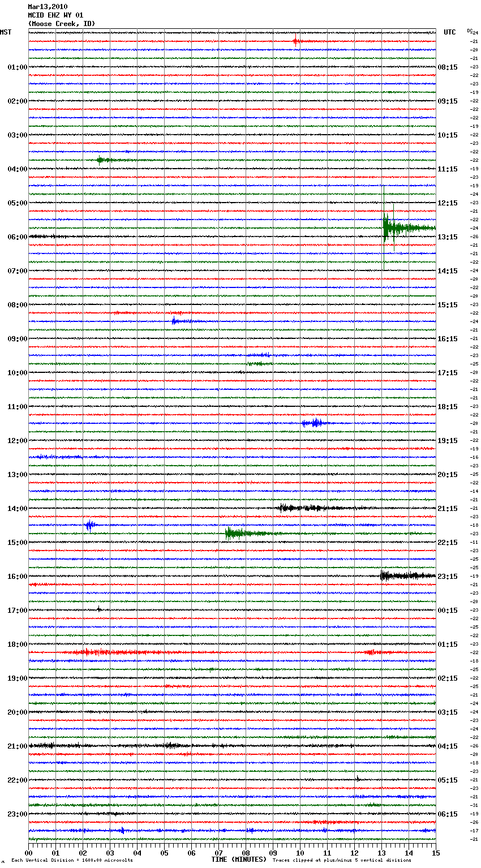Select the 23:00 MST time label

[x=18, y=814]
